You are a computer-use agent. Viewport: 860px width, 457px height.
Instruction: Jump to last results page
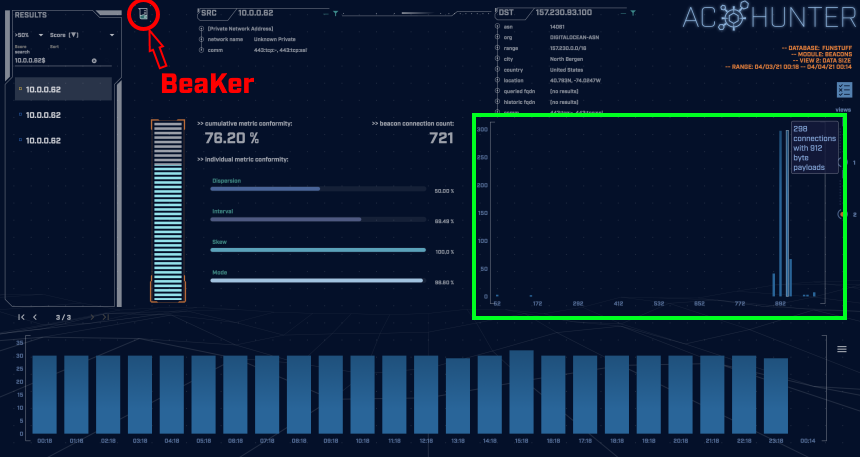(106, 317)
